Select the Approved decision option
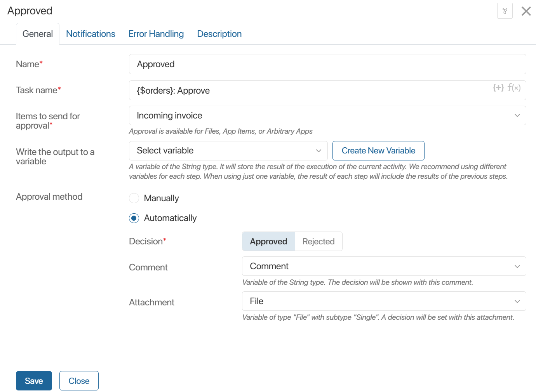This screenshot has height=392, width=536. coord(268,241)
